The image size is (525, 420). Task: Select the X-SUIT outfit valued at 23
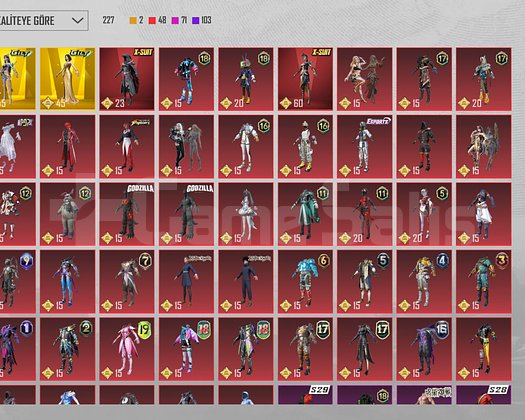click(127, 79)
